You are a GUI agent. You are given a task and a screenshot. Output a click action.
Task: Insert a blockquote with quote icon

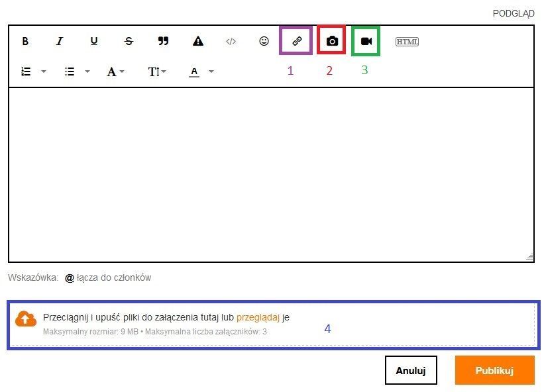click(x=163, y=41)
